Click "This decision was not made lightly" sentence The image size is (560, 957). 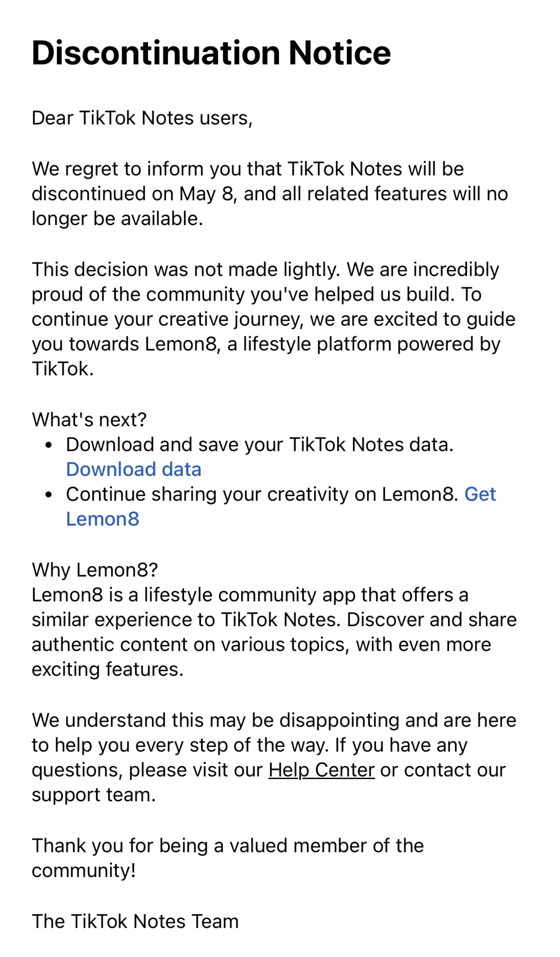pos(186,270)
